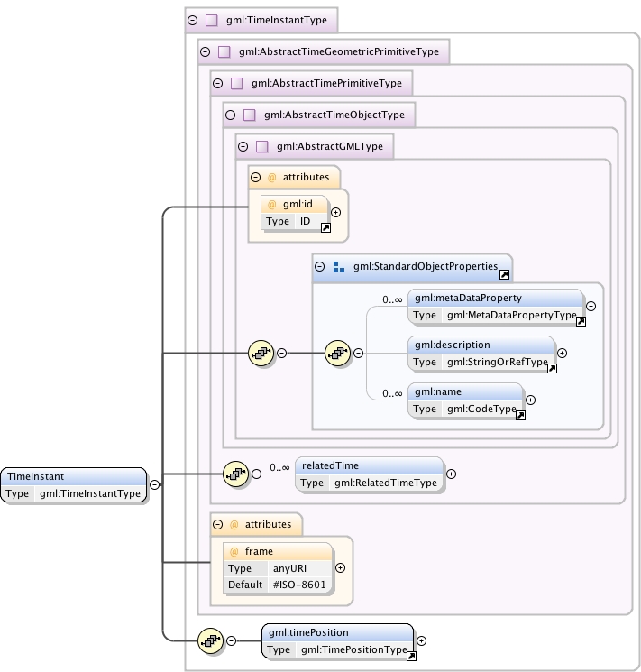Select the frame attribute box
This screenshot has height=672, width=641.
[x=278, y=568]
